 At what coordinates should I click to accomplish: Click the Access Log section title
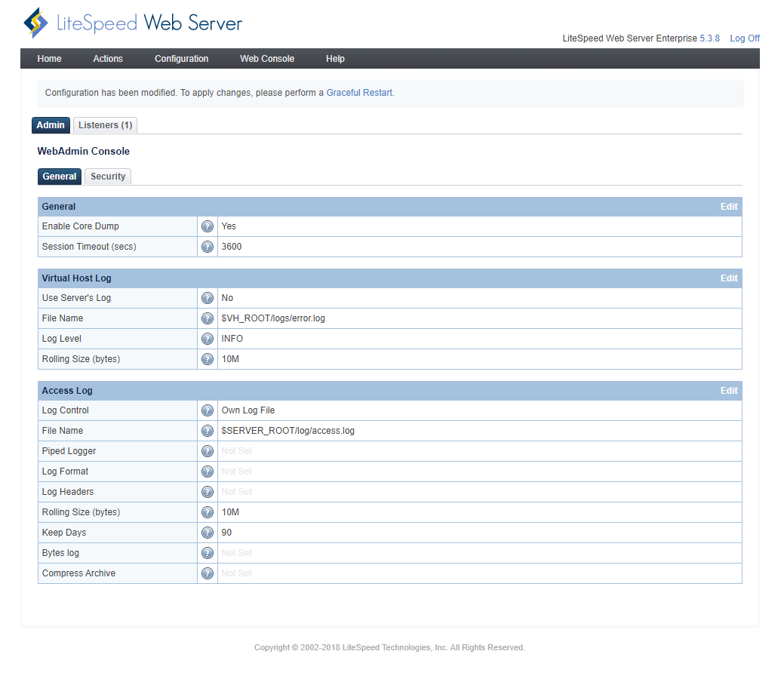(x=67, y=391)
